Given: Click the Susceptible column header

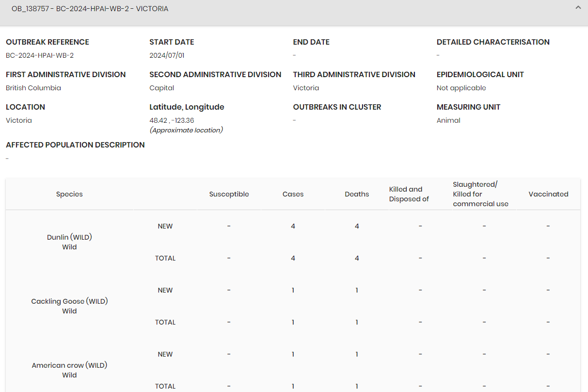Looking at the screenshot, I should pyautogui.click(x=229, y=194).
